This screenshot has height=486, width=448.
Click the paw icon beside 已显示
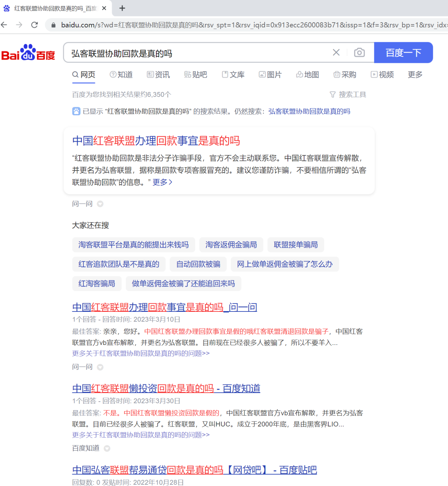[x=76, y=111]
